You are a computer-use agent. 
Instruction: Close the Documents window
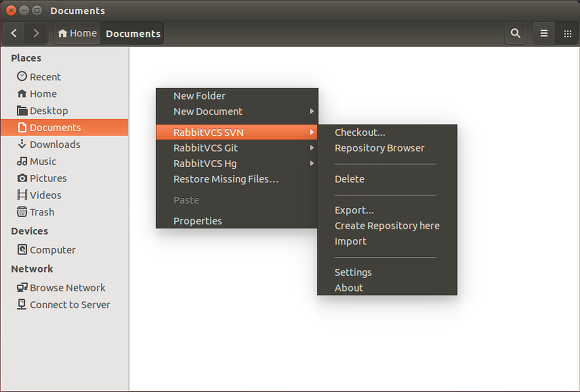11,10
